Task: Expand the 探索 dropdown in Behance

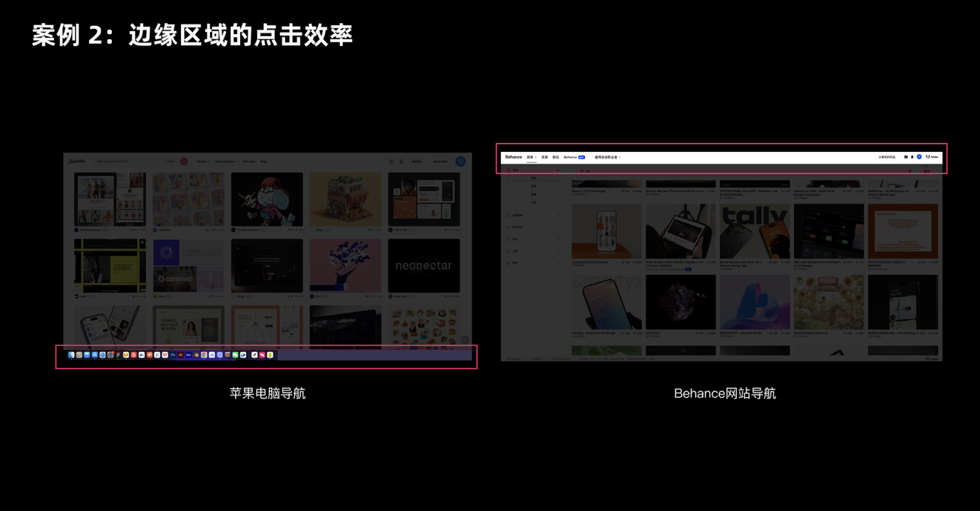Action: click(531, 157)
